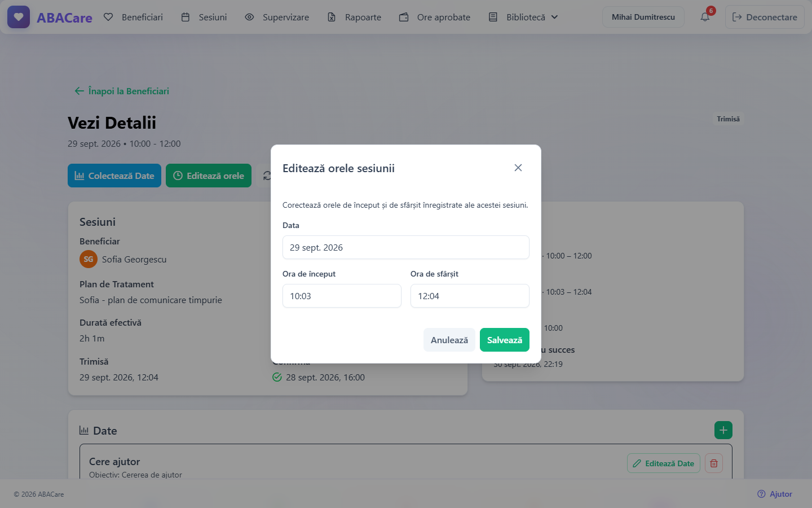
Task: Open the Supervizare menu item
Action: (277, 17)
